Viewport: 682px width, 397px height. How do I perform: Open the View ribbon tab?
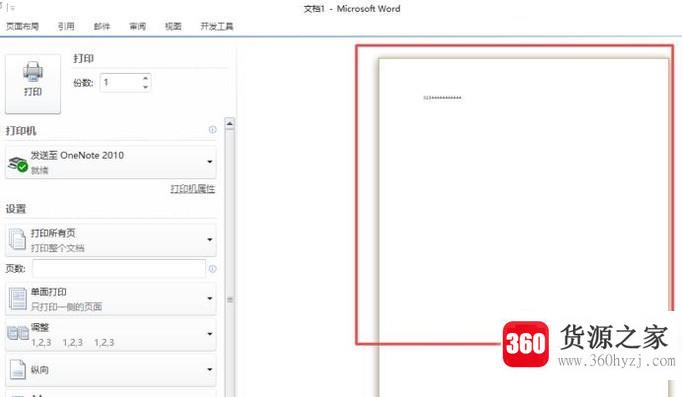[173, 27]
